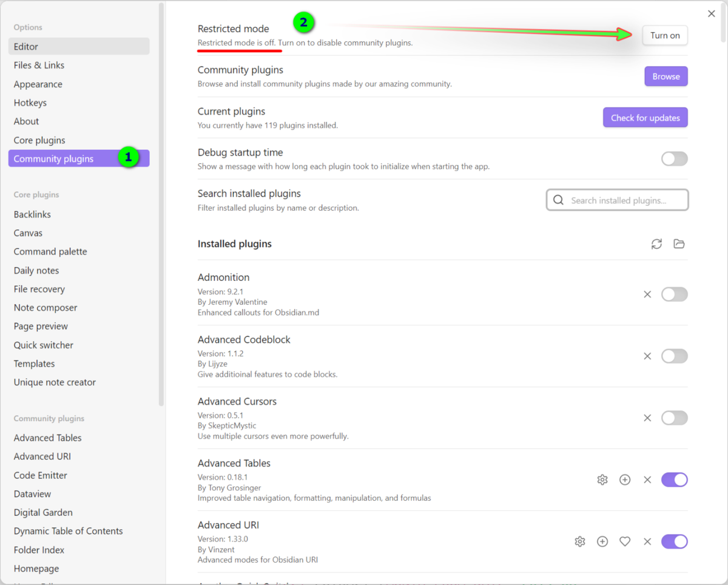Click 'Installed plugins' heading
This screenshot has width=728, height=585.
tap(235, 244)
